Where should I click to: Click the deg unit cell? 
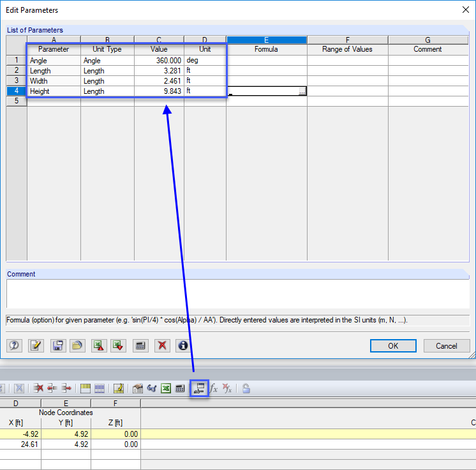tap(205, 60)
